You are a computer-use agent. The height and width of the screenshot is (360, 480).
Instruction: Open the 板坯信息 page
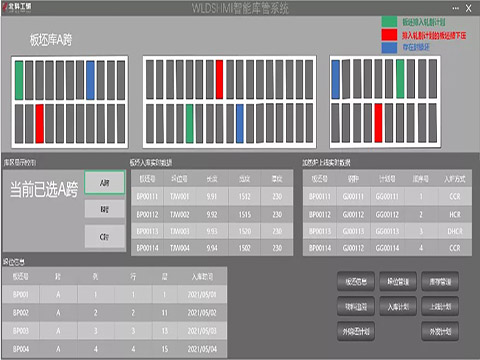click(x=356, y=282)
